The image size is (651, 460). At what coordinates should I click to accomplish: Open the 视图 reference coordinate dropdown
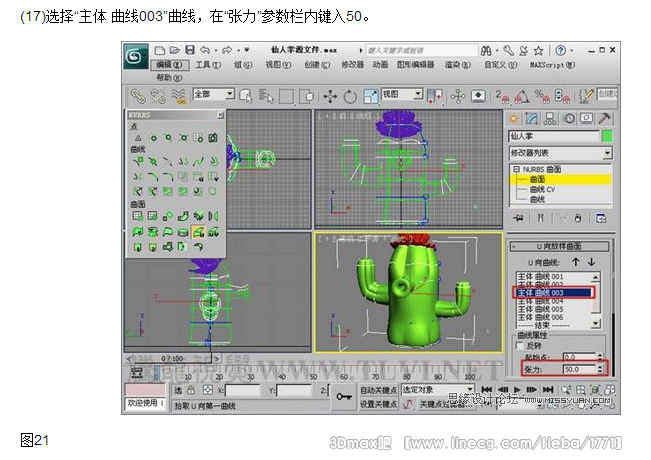click(401, 94)
